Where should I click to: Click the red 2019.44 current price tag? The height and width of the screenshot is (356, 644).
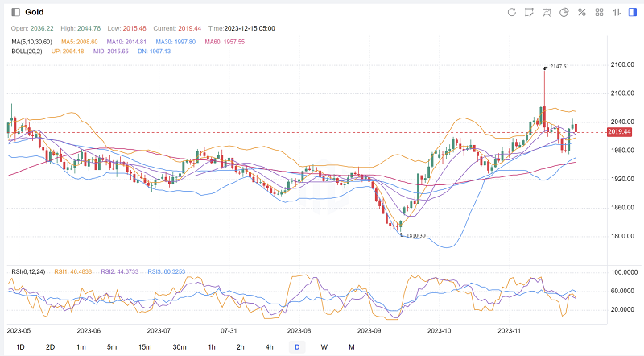[619, 131]
